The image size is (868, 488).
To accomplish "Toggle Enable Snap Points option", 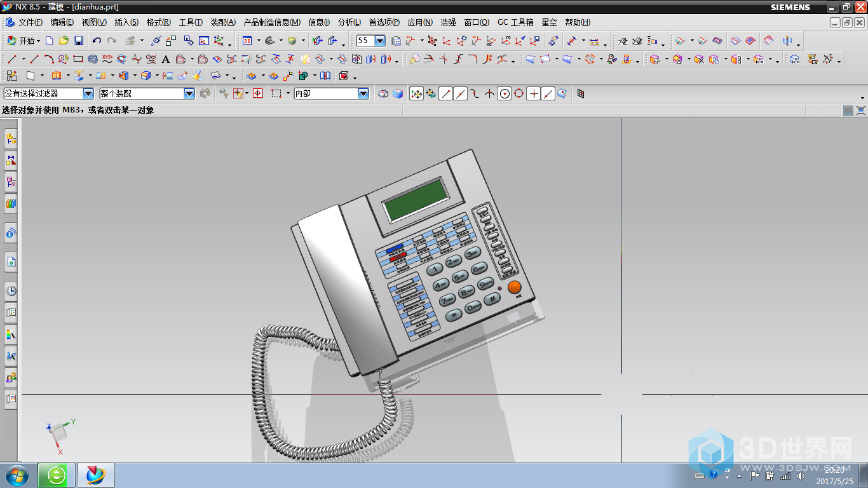I will point(416,93).
